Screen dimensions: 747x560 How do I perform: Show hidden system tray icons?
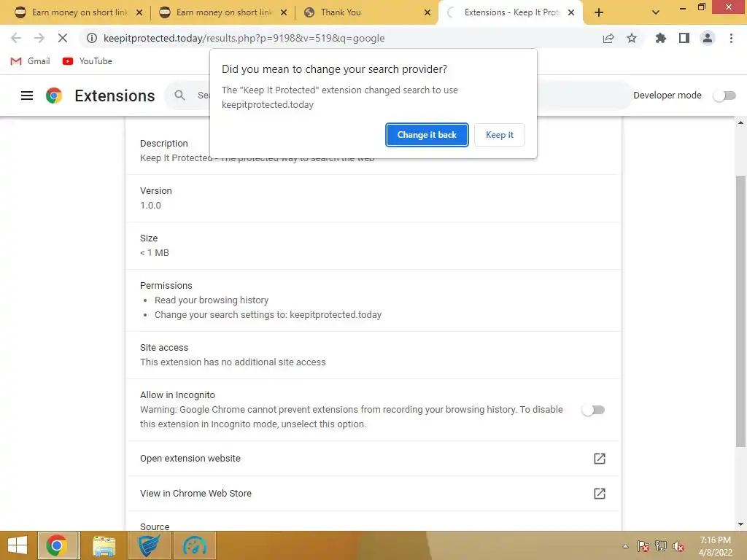(x=625, y=546)
